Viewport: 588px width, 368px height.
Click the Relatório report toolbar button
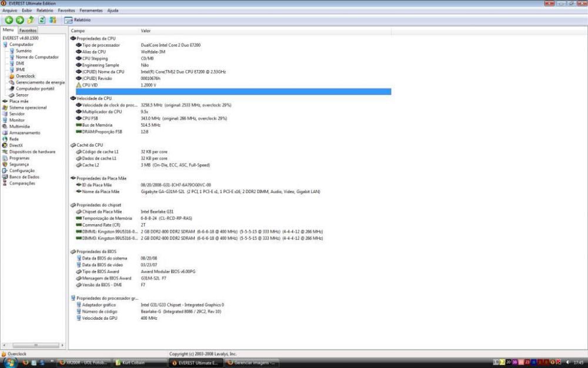click(78, 20)
